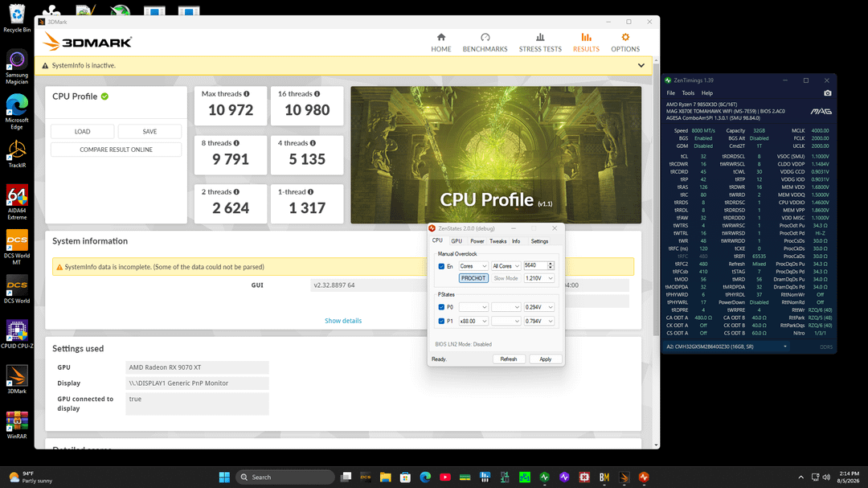The image size is (868, 488).
Task: Click the 5640 frequency input field
Action: pyautogui.click(x=534, y=266)
